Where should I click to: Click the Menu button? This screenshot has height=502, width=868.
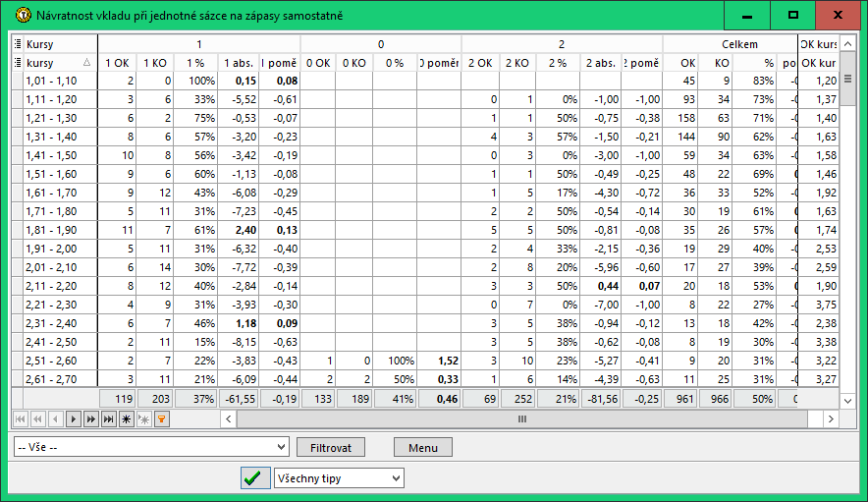pyautogui.click(x=423, y=447)
